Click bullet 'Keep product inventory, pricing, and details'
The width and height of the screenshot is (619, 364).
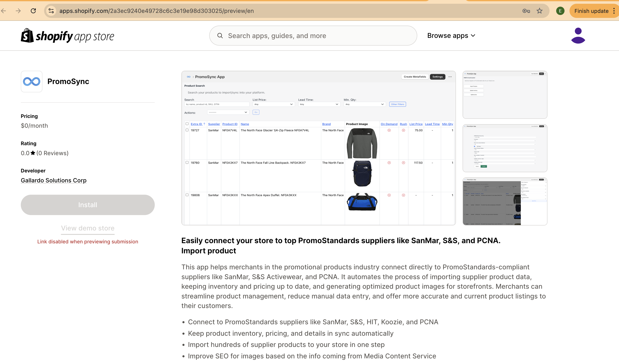click(x=291, y=334)
